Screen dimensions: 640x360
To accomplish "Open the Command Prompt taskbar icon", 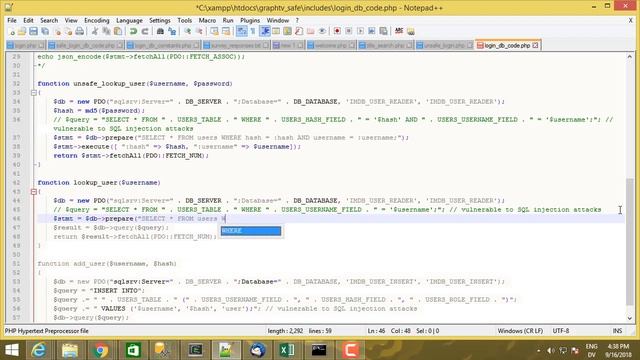I will coord(318,350).
